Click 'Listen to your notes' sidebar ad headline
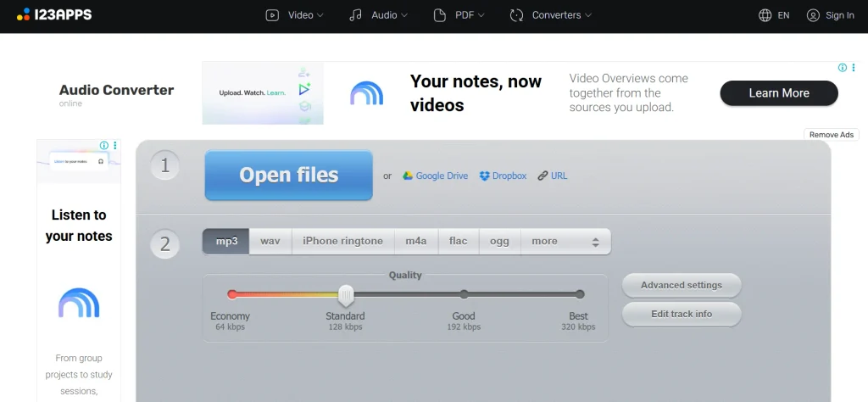The image size is (868, 402). coord(79,226)
